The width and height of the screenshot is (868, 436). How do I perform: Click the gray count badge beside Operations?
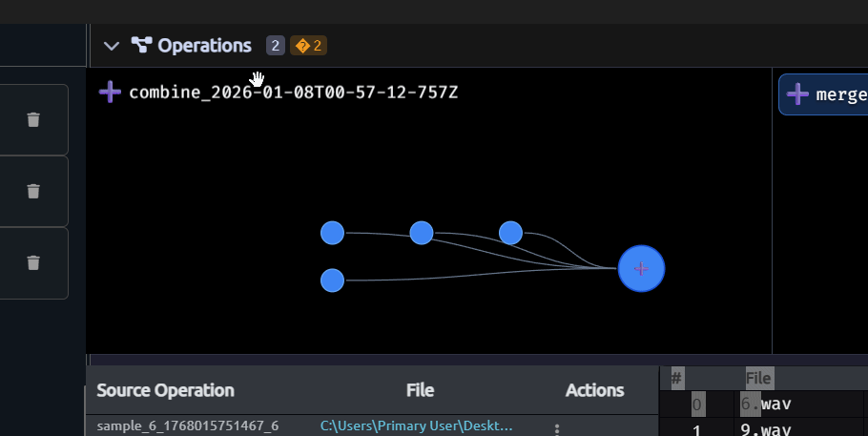point(276,46)
